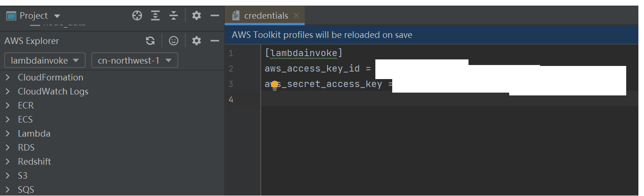Screen dimensions: 644x196
Task: Click empty line 4 in the editor
Action: pyautogui.click(x=449, y=99)
